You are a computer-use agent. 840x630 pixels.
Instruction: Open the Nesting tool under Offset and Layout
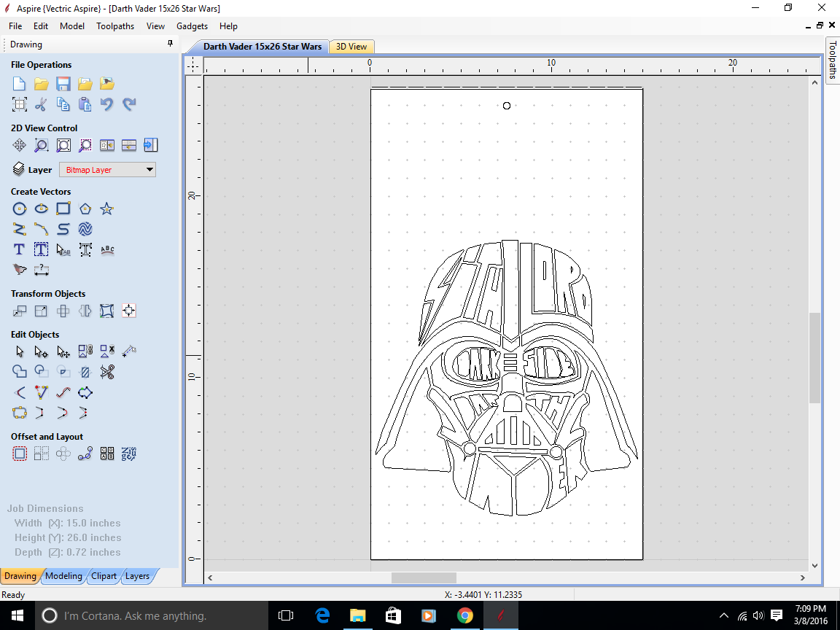[106, 453]
